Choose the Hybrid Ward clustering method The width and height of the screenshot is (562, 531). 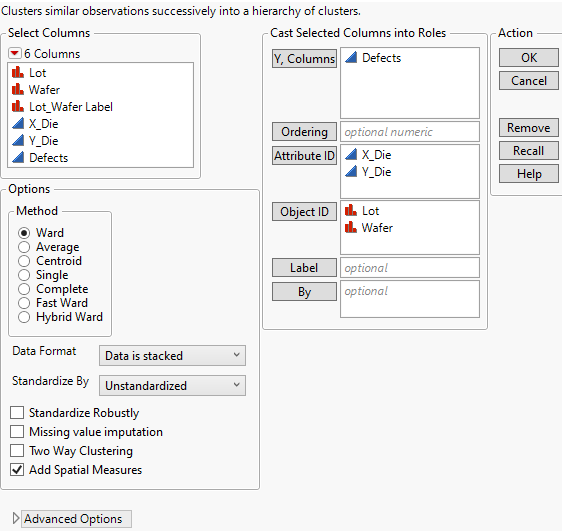point(24,317)
